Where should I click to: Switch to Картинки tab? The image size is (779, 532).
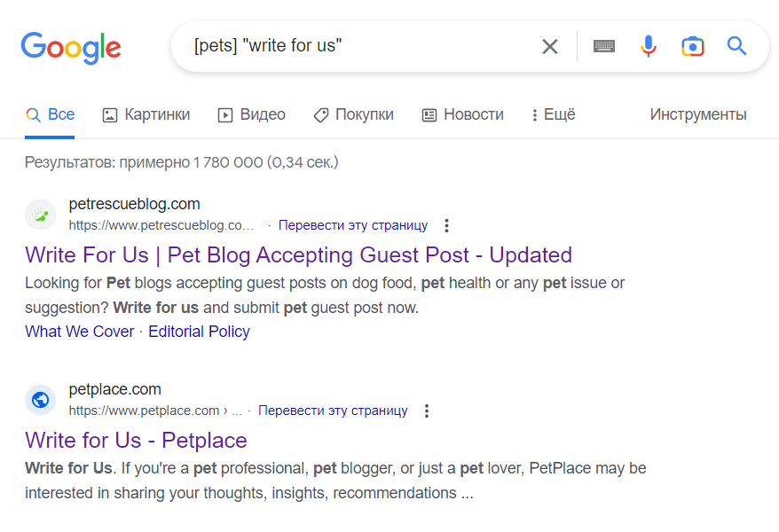(x=146, y=114)
